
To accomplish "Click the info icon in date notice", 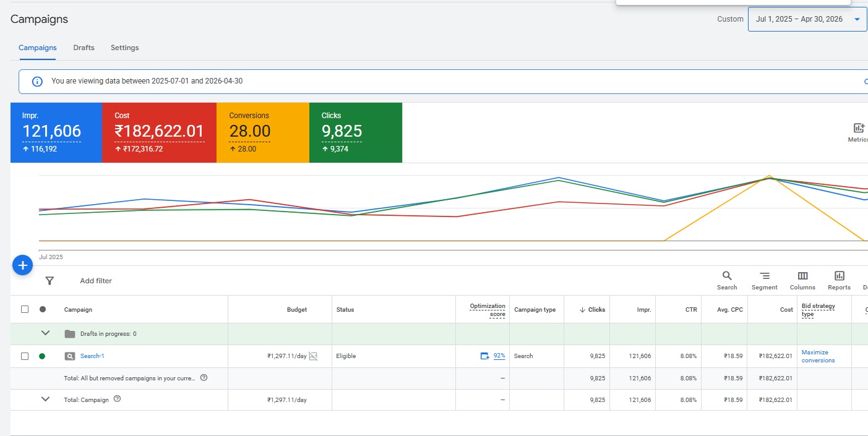I will 37,82.
